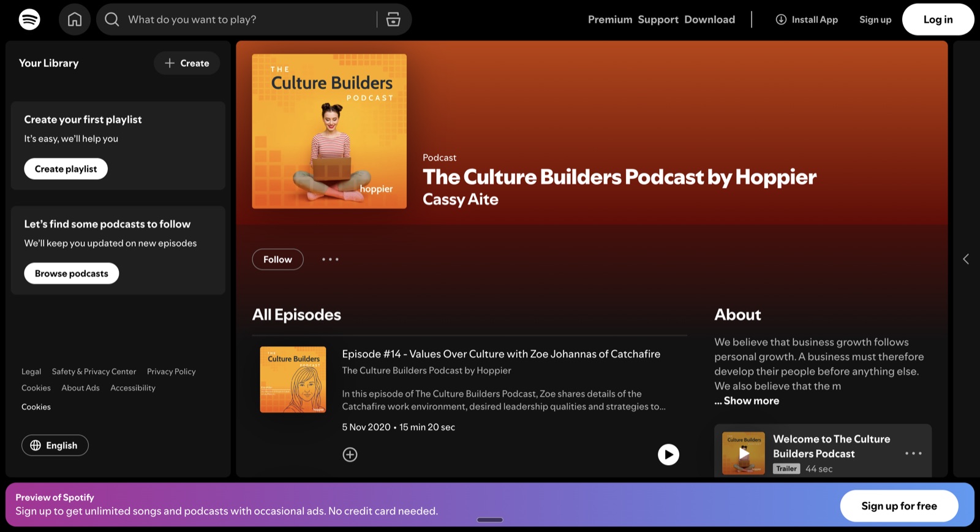The width and height of the screenshot is (980, 532).
Task: Open Episode #14 title link
Action: pyautogui.click(x=501, y=354)
